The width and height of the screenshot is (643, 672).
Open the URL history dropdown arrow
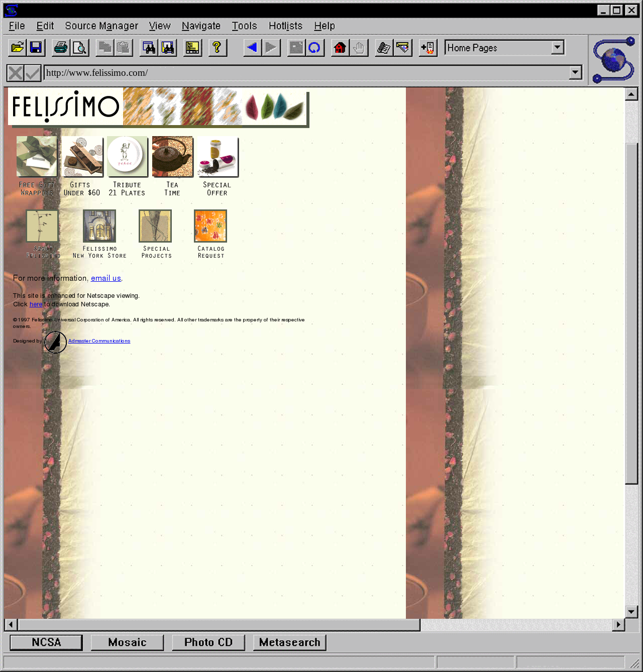tap(576, 73)
